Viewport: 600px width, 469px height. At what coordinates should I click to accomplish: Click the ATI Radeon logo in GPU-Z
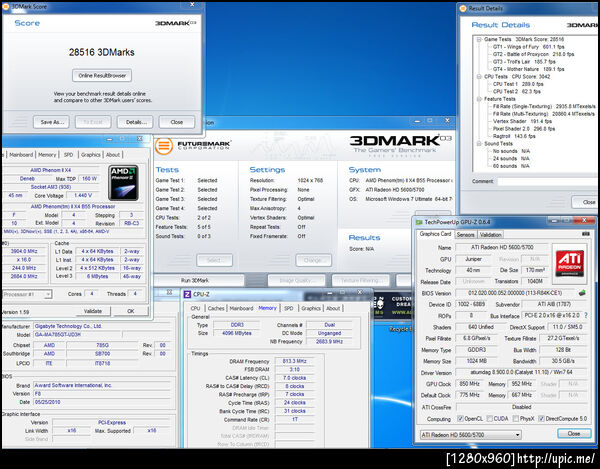[569, 263]
